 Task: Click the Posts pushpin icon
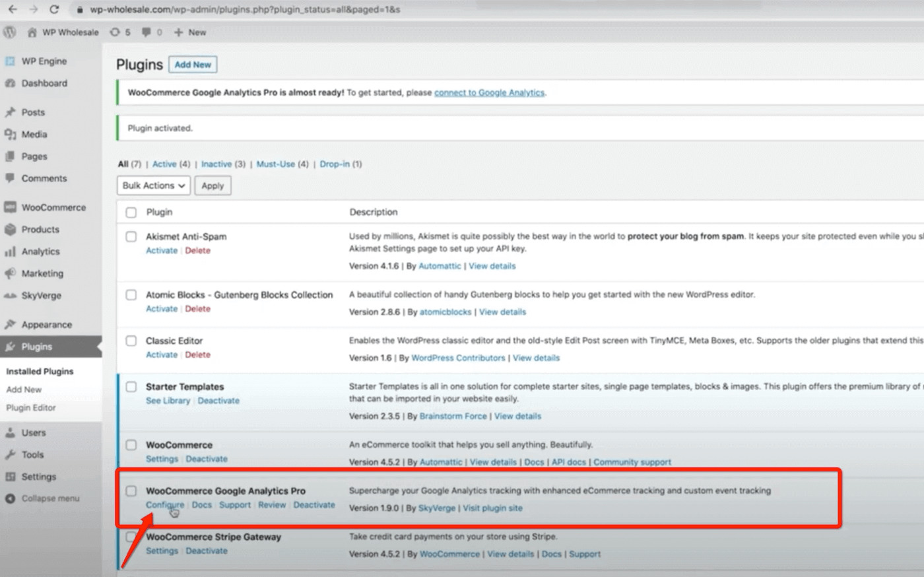point(10,112)
